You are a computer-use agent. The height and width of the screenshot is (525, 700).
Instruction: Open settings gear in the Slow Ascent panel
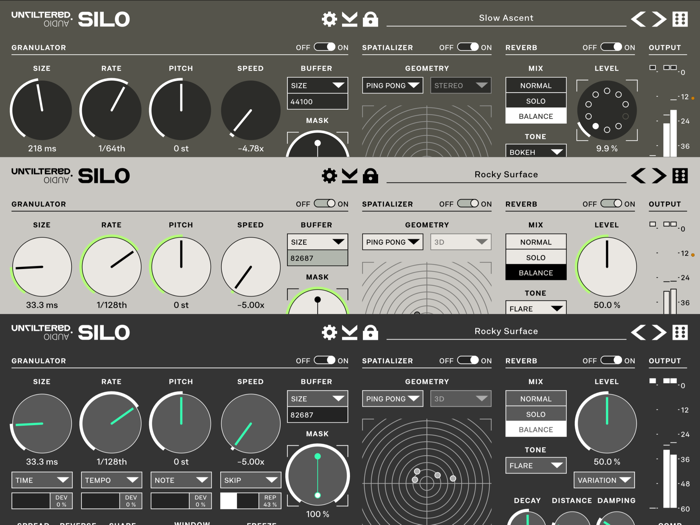329,19
